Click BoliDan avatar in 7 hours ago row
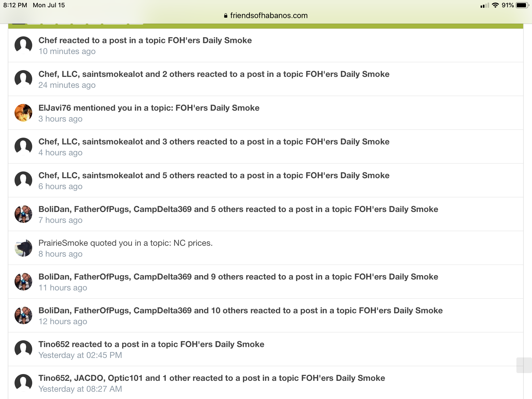This screenshot has width=532, height=399. [x=23, y=214]
